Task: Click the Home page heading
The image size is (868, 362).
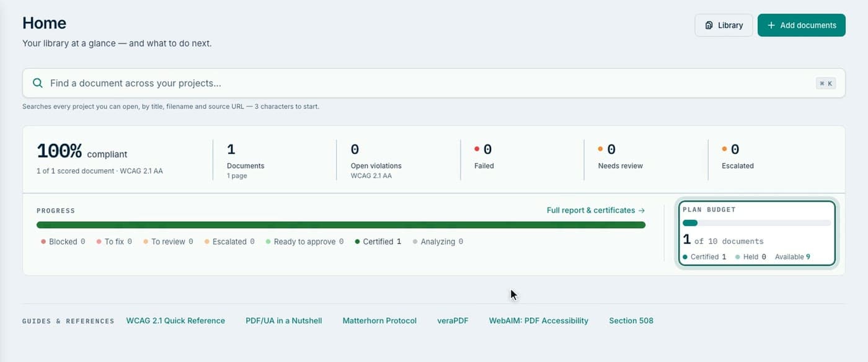Action: click(44, 23)
